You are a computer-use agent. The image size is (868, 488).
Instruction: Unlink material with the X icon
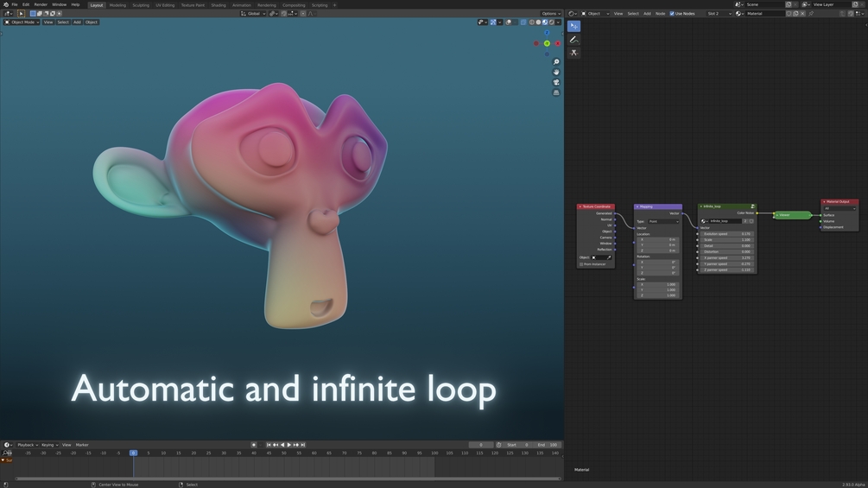pyautogui.click(x=802, y=13)
